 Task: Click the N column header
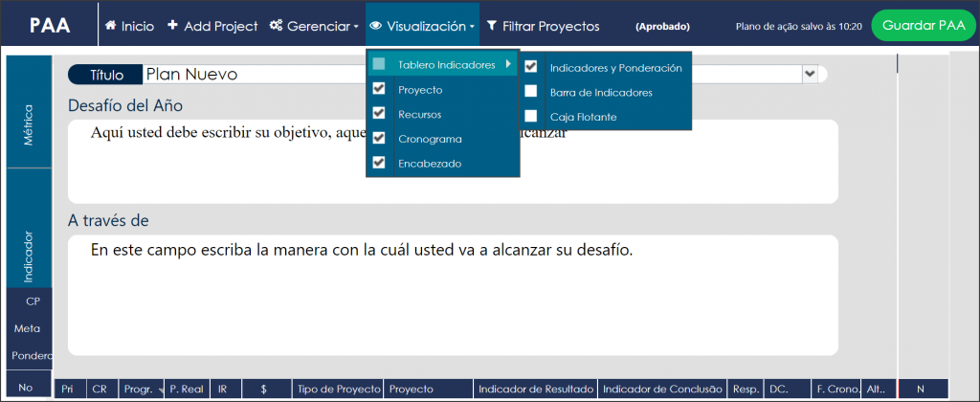[924, 389]
